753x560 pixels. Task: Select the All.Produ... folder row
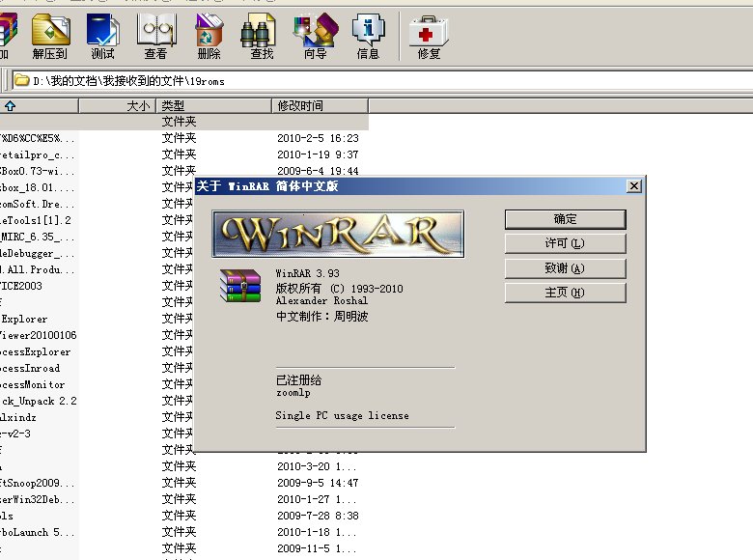96,269
